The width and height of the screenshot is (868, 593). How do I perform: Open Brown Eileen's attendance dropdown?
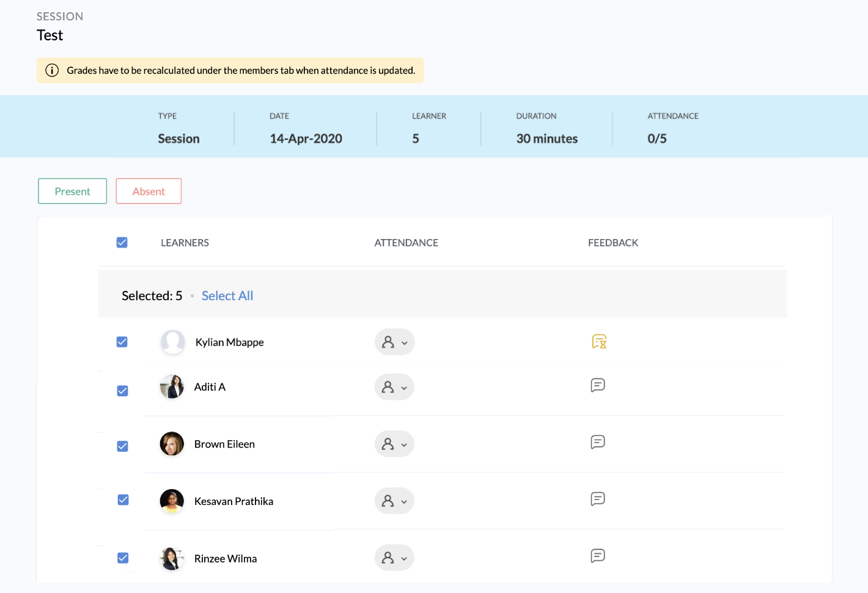(394, 444)
